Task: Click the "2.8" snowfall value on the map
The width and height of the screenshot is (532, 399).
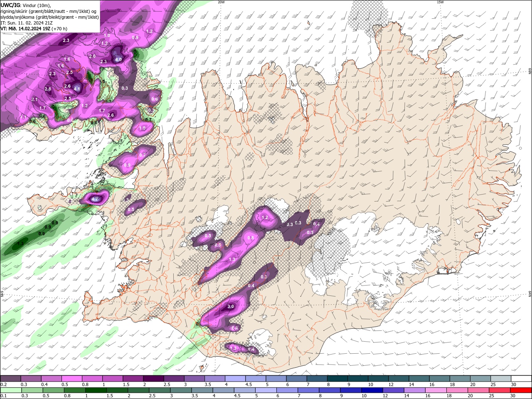Action: 48,89
